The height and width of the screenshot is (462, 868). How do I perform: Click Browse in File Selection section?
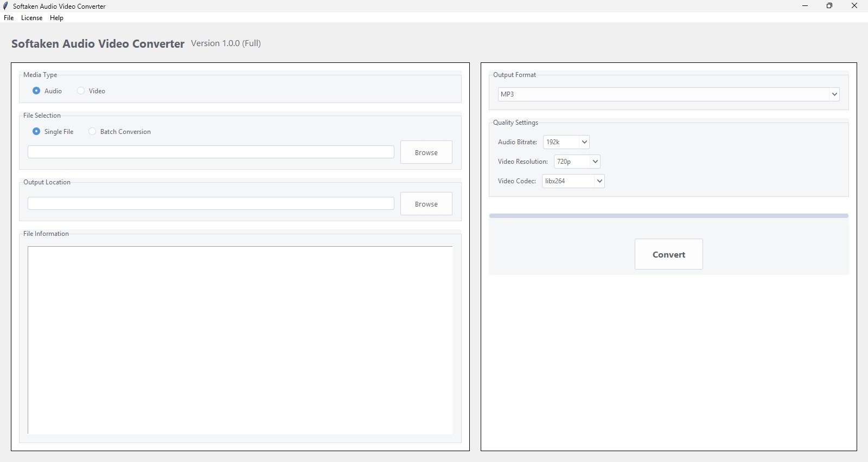(x=426, y=152)
